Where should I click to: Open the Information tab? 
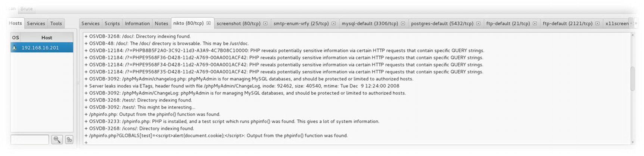click(x=137, y=23)
